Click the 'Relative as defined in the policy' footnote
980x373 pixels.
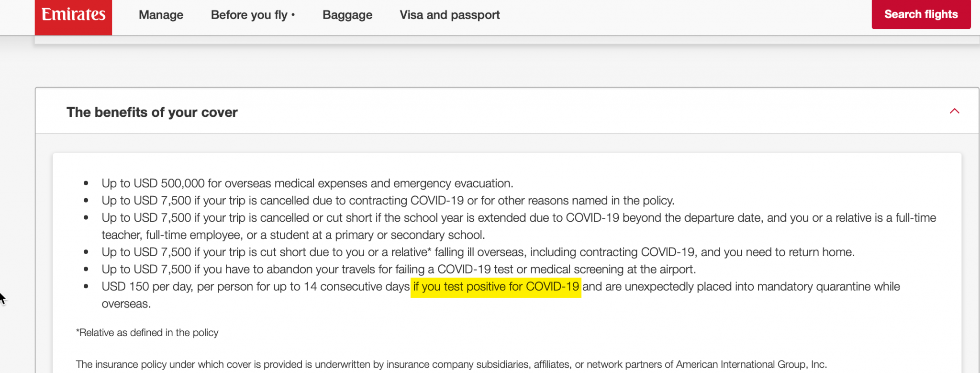coord(147,333)
